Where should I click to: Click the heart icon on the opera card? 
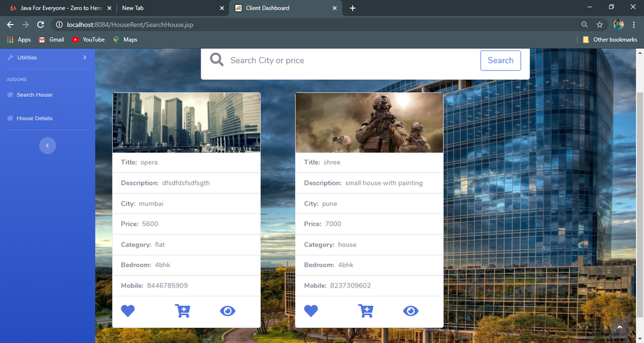(128, 310)
